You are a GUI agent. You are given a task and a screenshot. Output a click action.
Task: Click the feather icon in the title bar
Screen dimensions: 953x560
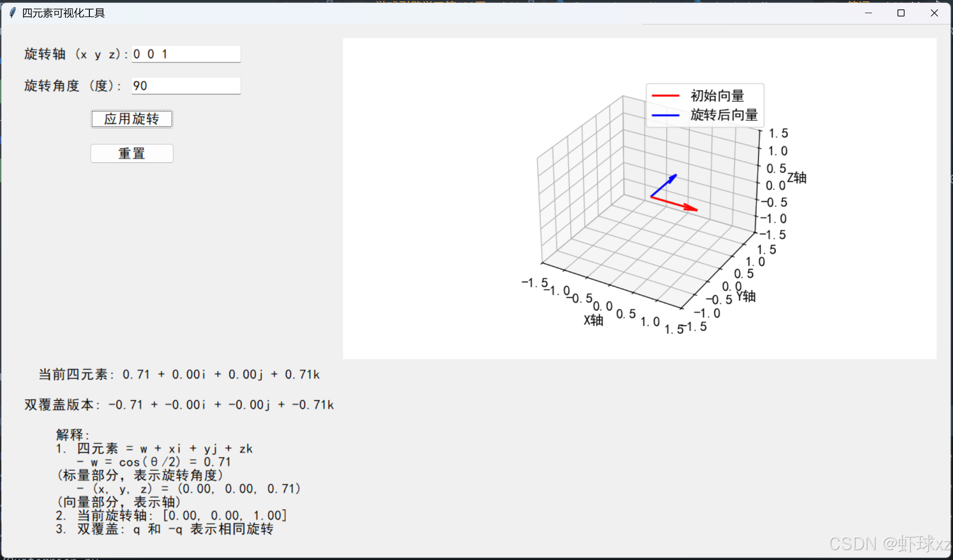(x=13, y=13)
